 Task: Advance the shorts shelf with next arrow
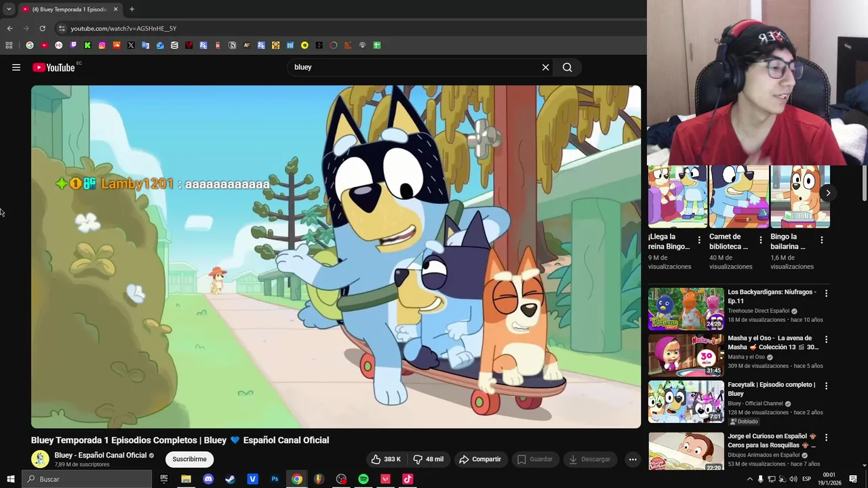828,192
